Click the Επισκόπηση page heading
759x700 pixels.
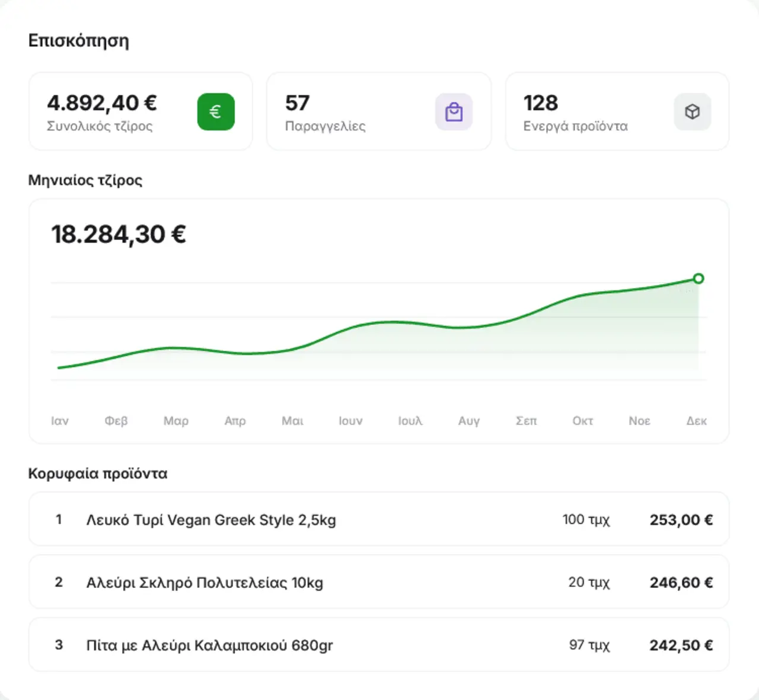tap(79, 41)
